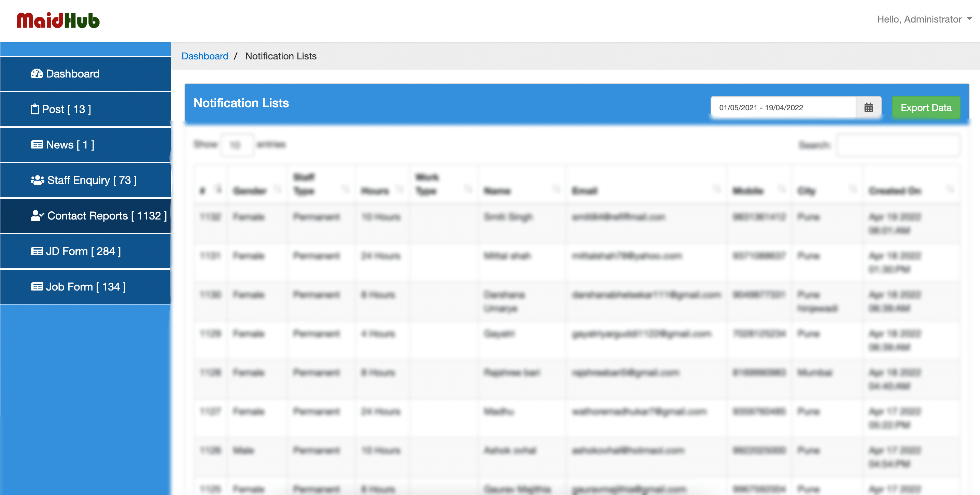Click the Staff Enquiry people icon
980x495 pixels.
click(37, 180)
